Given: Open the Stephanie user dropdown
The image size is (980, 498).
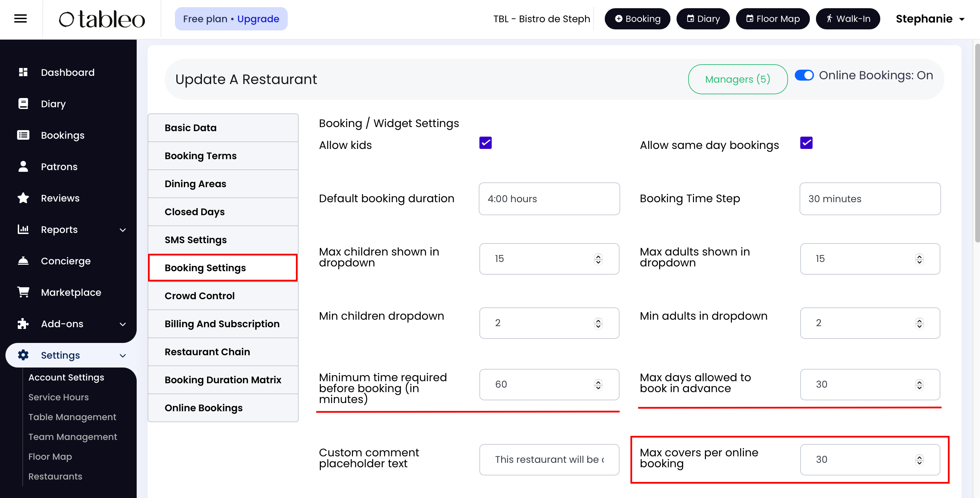Looking at the screenshot, I should click(930, 19).
